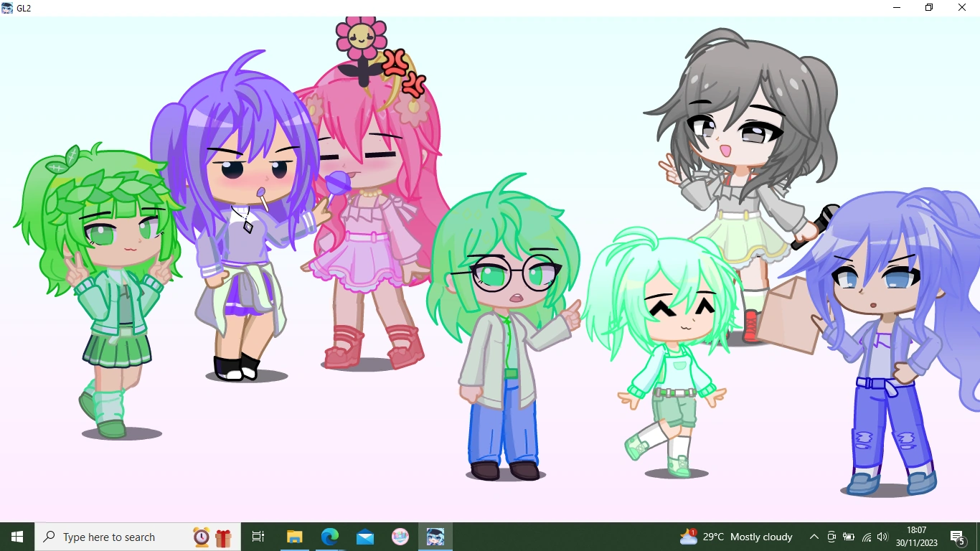The image size is (980, 551).
Task: Open the volume control in the system tray
Action: 881,536
